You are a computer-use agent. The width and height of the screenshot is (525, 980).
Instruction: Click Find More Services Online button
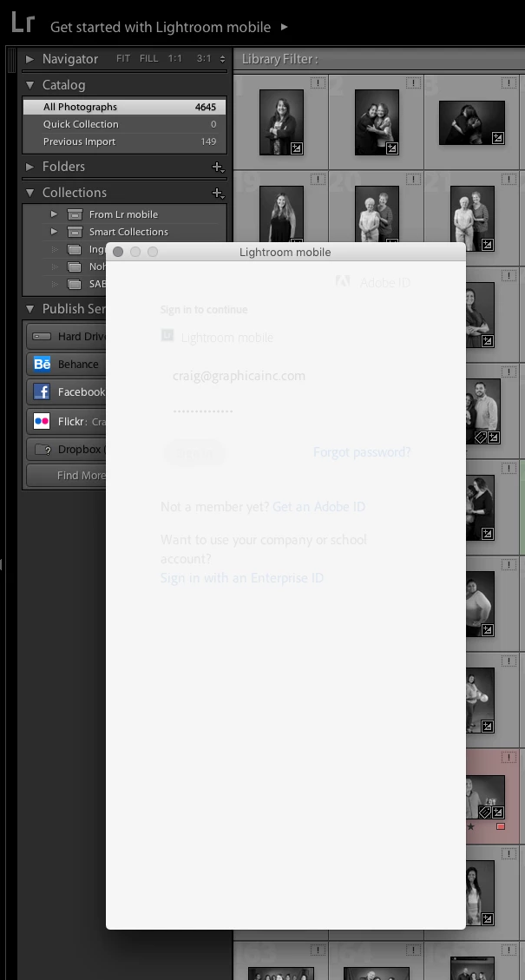click(66, 476)
